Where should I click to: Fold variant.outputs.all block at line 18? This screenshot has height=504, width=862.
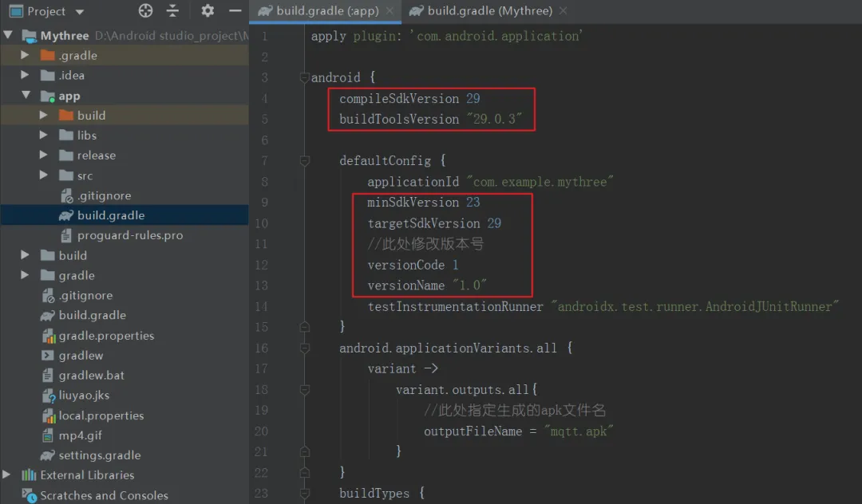point(305,389)
